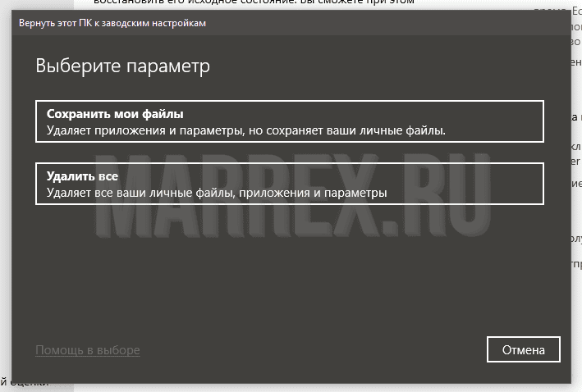The width and height of the screenshot is (582, 392).
Task: Click the 'Отмена' button
Action: coord(524,349)
